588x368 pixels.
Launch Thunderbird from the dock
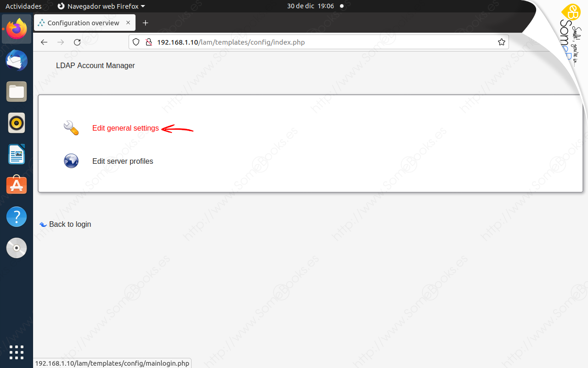tap(17, 60)
